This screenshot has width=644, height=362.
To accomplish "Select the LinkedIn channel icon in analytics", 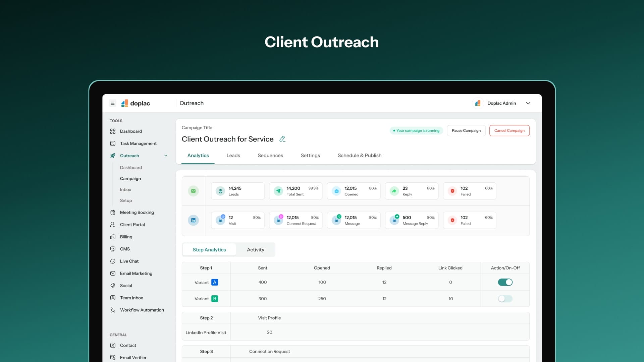I will click(193, 220).
